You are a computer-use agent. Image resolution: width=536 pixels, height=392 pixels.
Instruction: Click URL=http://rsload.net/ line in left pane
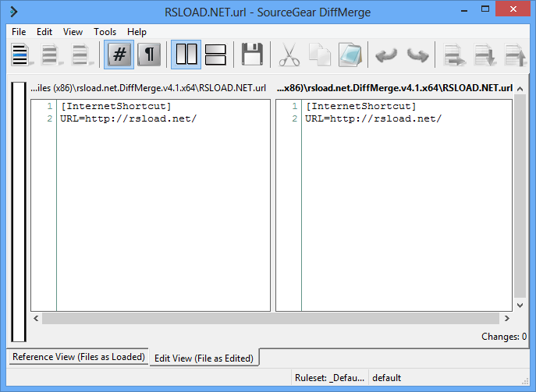[x=128, y=118]
